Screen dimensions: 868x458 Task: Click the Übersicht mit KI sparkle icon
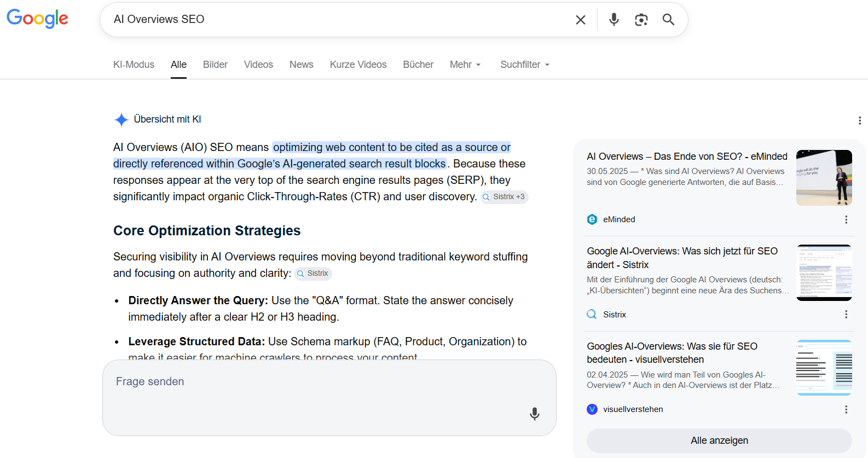[121, 119]
